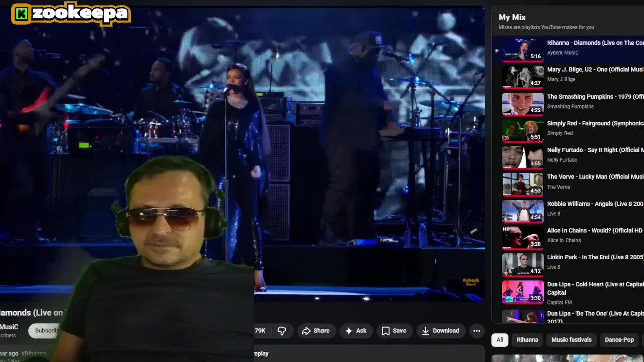Screen dimensions: 644x362
Task: Select the Dance-Pop filter chip
Action: [x=619, y=340]
